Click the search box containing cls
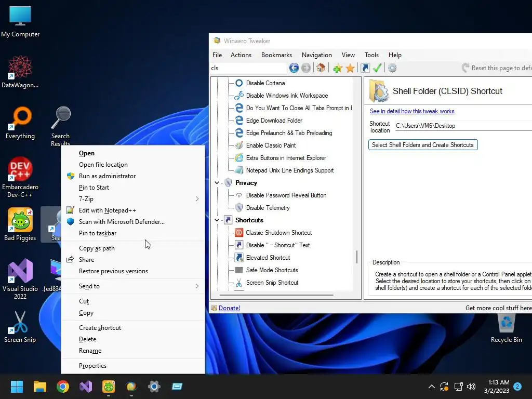Viewport: 532px width, 399px height. click(248, 68)
